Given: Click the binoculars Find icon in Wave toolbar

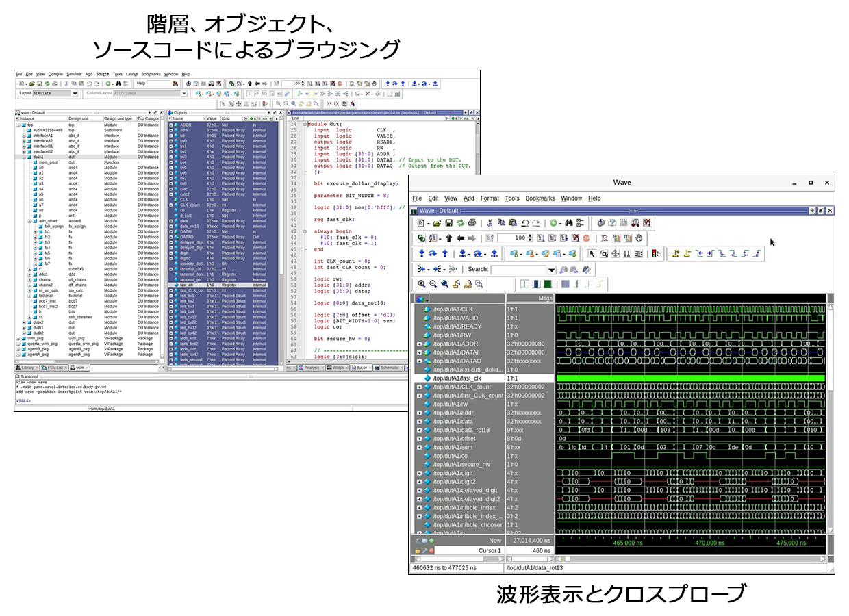Looking at the screenshot, I should 568,223.
